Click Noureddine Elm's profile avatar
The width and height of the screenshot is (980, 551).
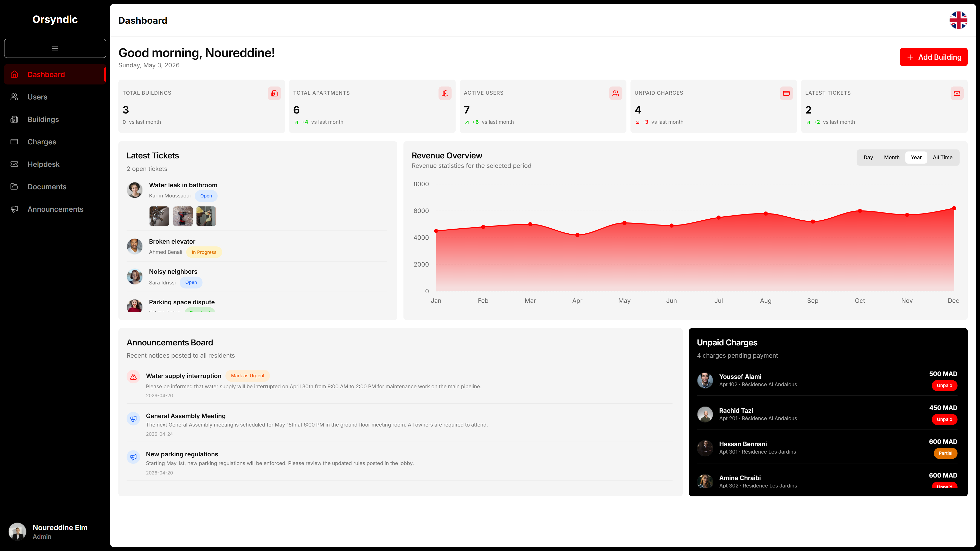[x=17, y=532]
